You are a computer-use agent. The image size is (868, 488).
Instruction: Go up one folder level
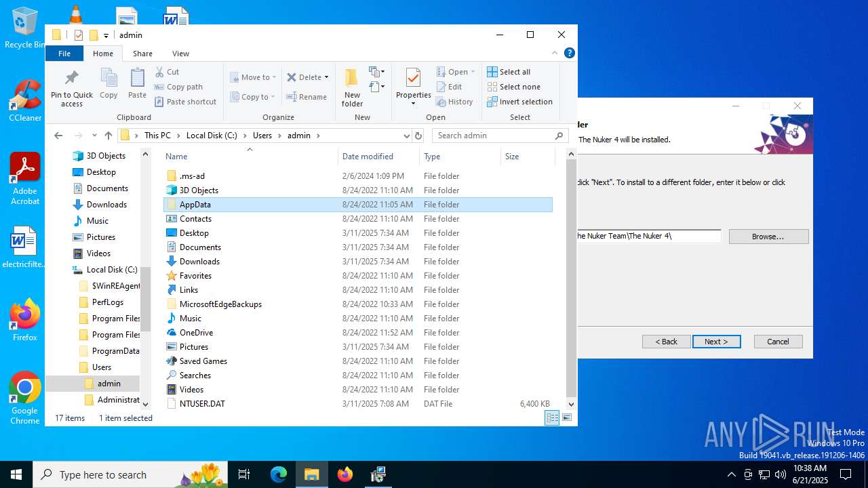pyautogui.click(x=108, y=136)
